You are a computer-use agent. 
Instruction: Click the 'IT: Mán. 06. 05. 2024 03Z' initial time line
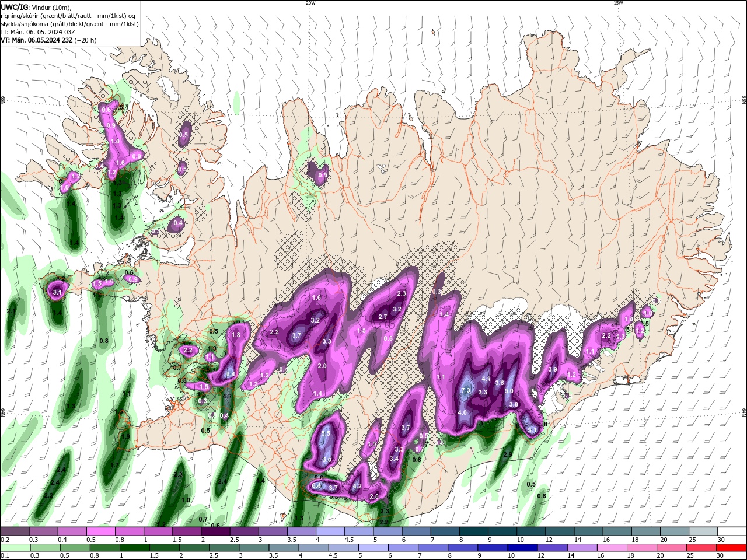[x=37, y=32]
